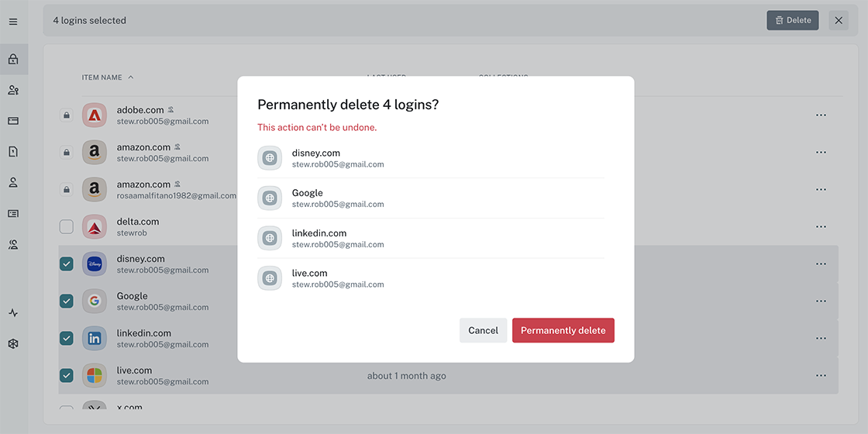Uncheck the disney.com login checkbox

point(67,264)
